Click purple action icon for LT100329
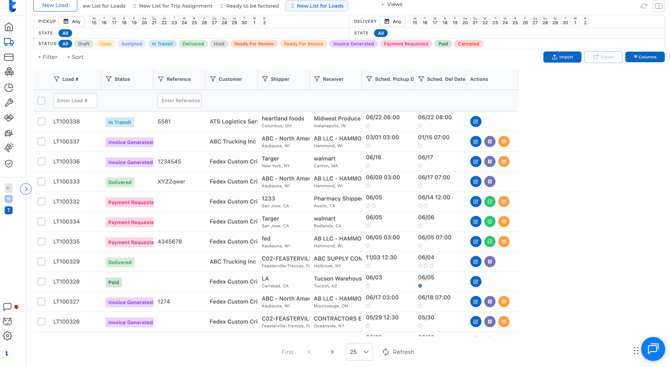The image size is (670, 367). pyautogui.click(x=490, y=261)
